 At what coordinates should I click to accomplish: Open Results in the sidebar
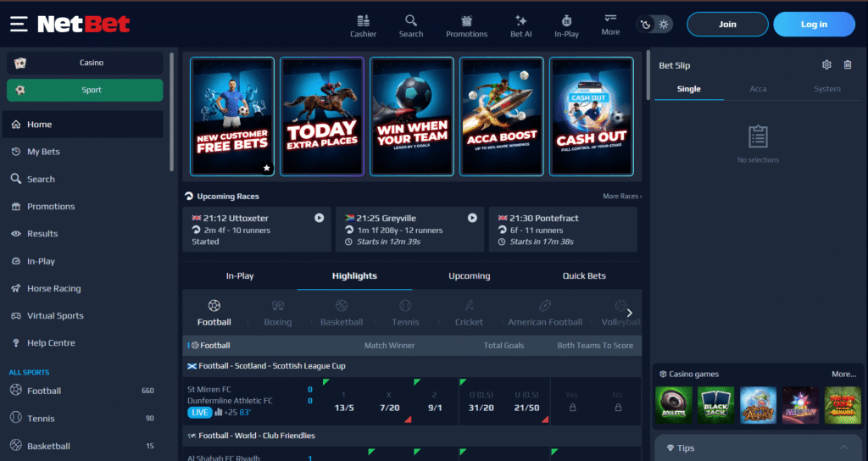82,234
